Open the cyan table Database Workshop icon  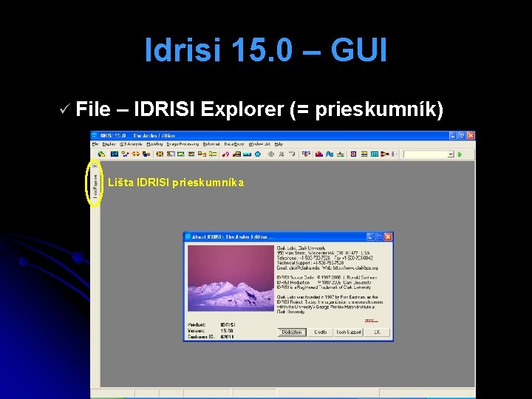375,154
